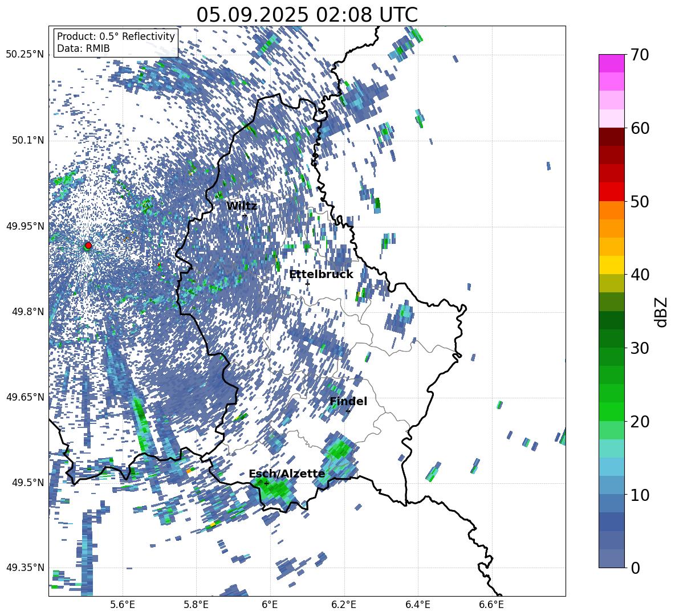Screen dimensions: 675x616
Task: Click the Findel location cross marker
Action: tap(348, 411)
